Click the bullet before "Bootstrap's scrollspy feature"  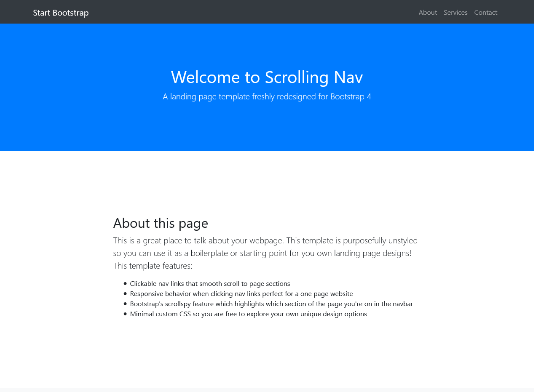[x=125, y=304]
